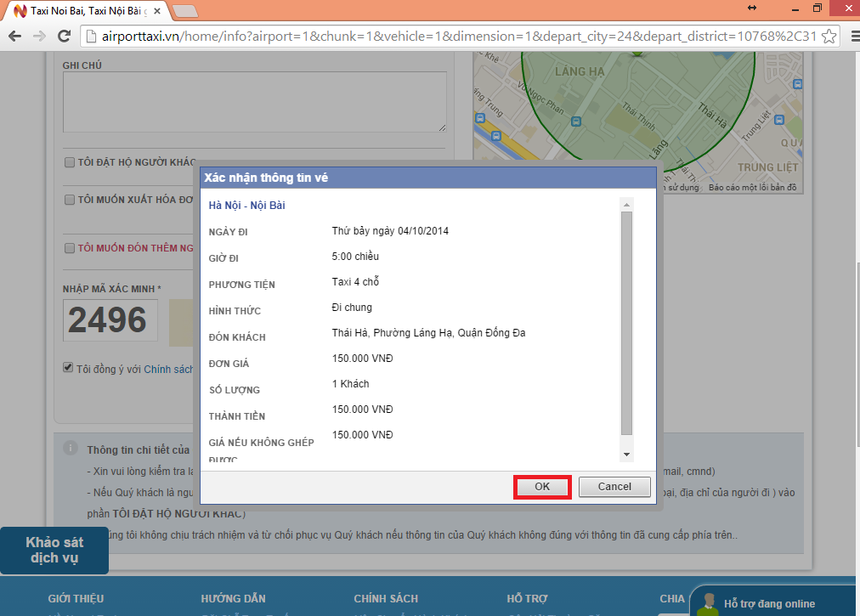
Task: Click the dialog scrollbar down arrow
Action: (627, 455)
